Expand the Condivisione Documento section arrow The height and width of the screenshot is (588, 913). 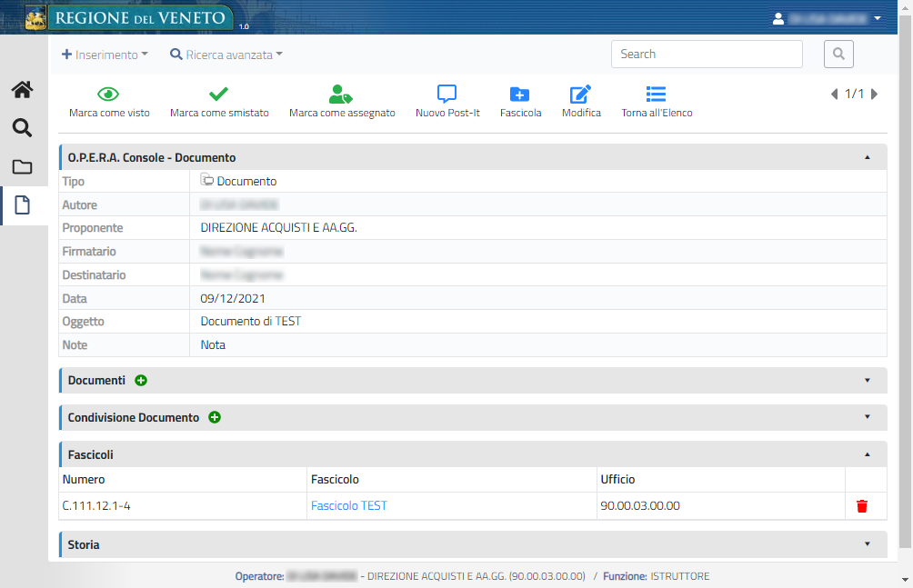867,417
